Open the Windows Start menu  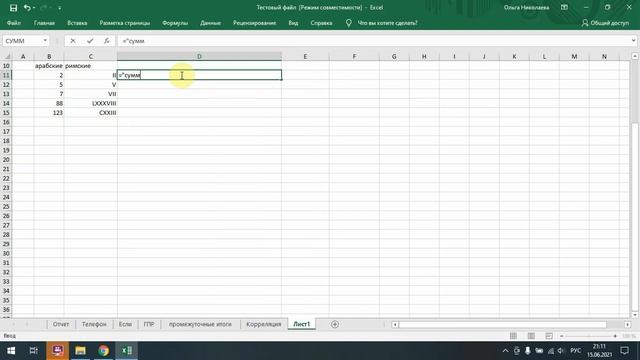click(11, 351)
